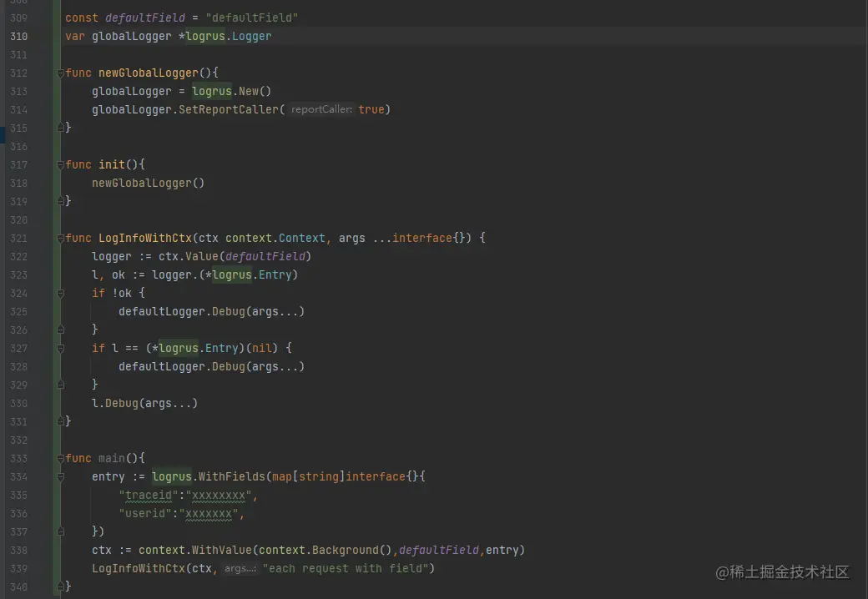
Task: Collapse the init function fold marker
Action: pos(60,165)
